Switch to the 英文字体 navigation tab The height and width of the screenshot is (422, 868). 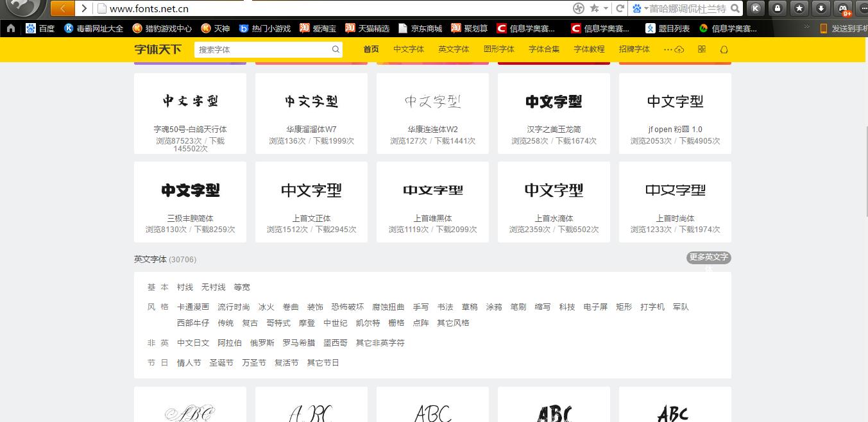(x=454, y=49)
